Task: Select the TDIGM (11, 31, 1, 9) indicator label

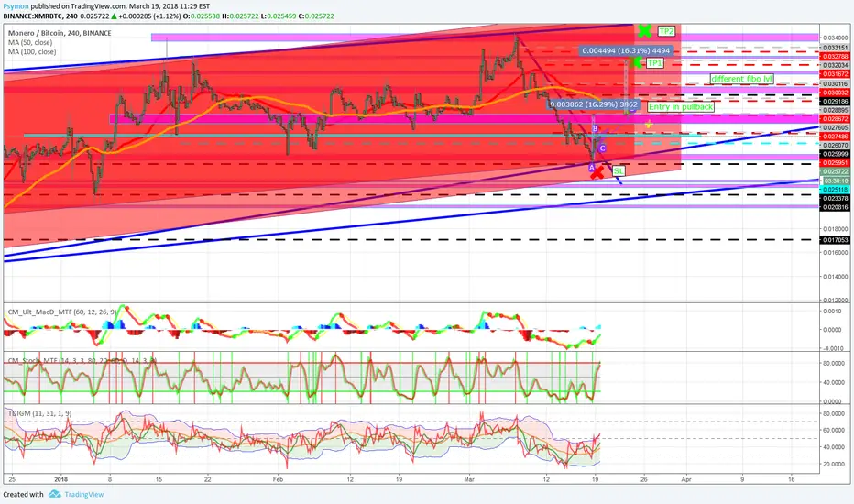Action: click(39, 413)
